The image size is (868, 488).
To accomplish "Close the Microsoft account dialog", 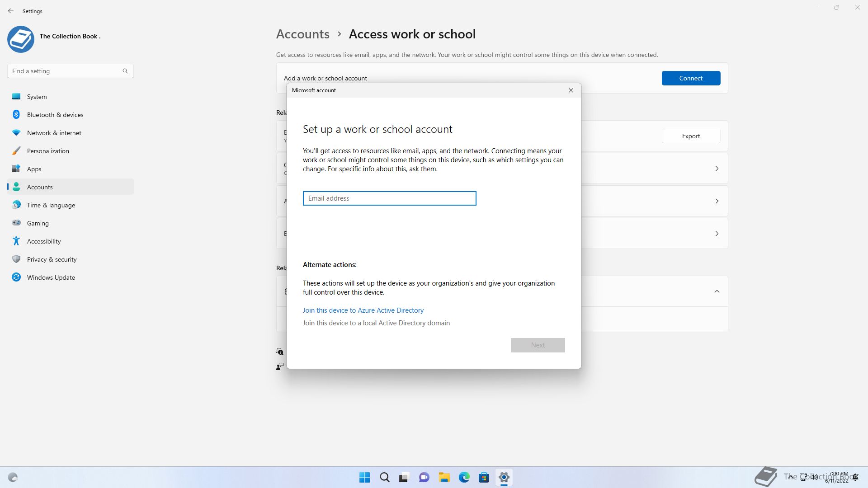I will [x=571, y=90].
